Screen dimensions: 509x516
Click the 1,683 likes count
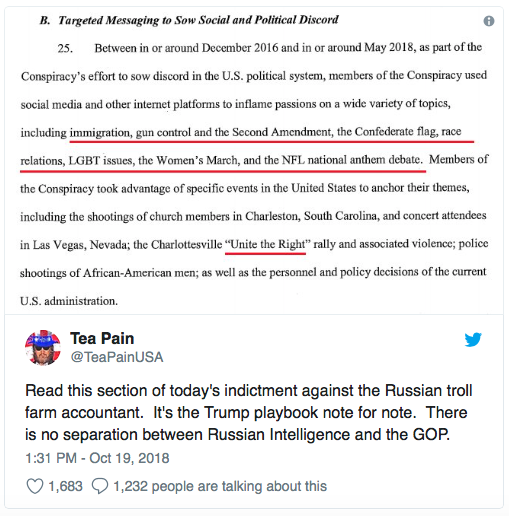(65, 486)
